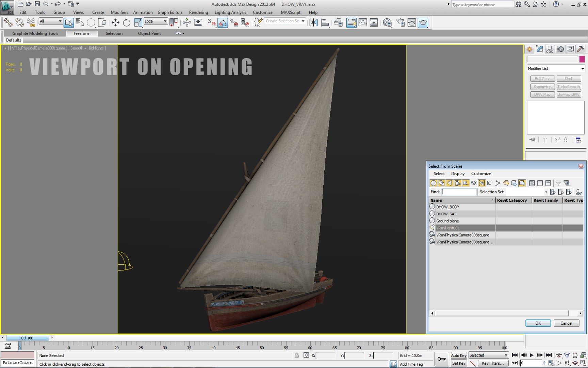Open the Local reference coordinate dropdown

click(156, 21)
